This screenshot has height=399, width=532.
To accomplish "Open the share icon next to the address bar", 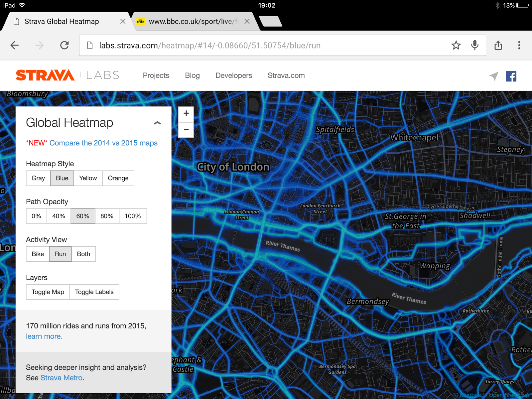I will [x=498, y=45].
